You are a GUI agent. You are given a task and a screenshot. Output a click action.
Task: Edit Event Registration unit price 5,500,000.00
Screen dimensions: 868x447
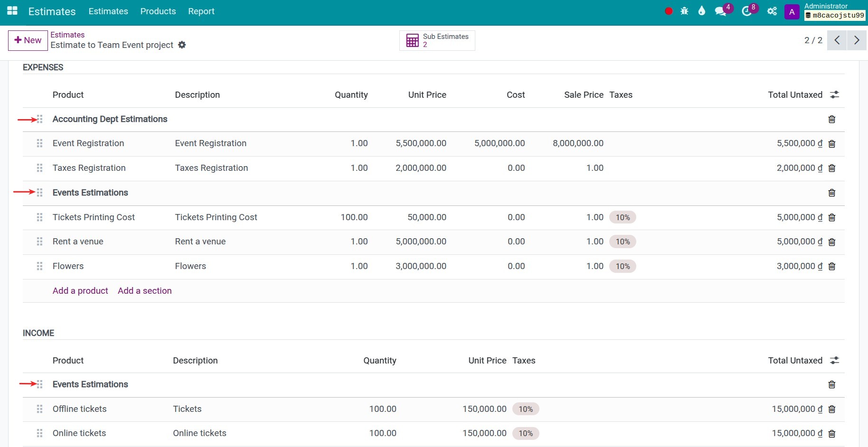click(421, 143)
